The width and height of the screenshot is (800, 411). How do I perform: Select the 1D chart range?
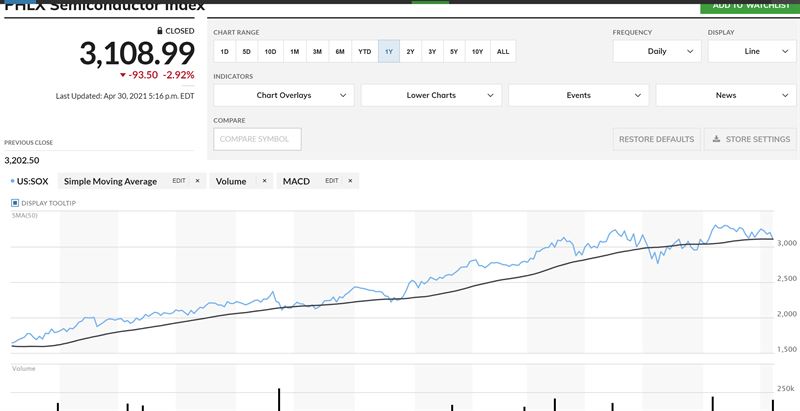[x=225, y=51]
